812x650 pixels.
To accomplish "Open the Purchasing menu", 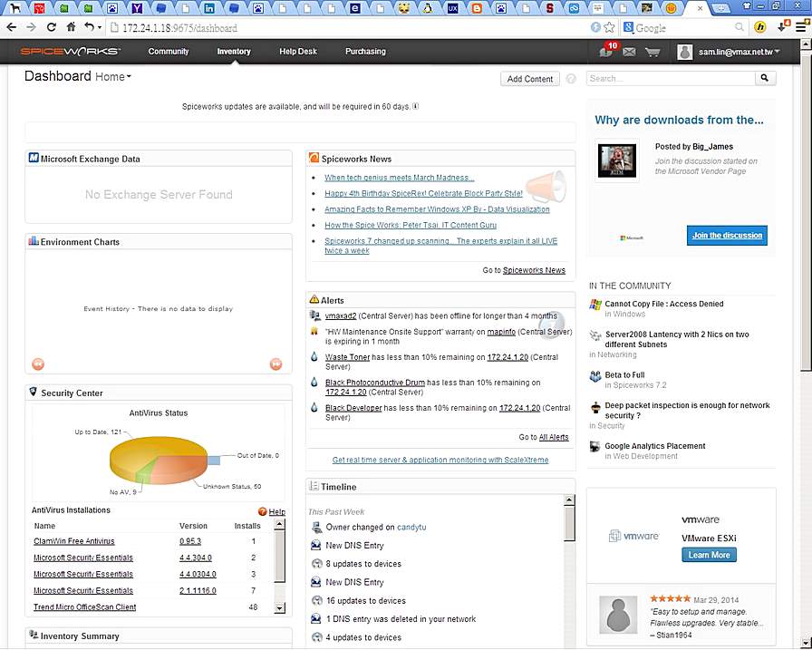I will click(x=365, y=52).
